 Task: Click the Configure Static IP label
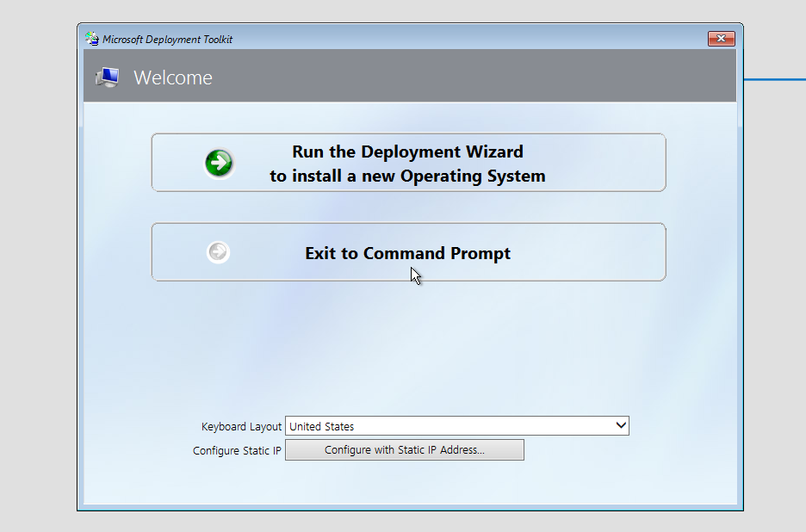tap(236, 450)
